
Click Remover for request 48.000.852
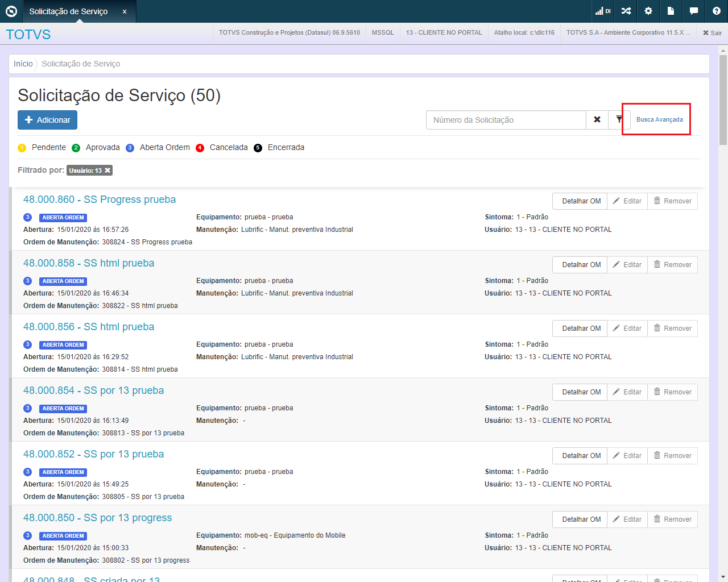click(673, 456)
